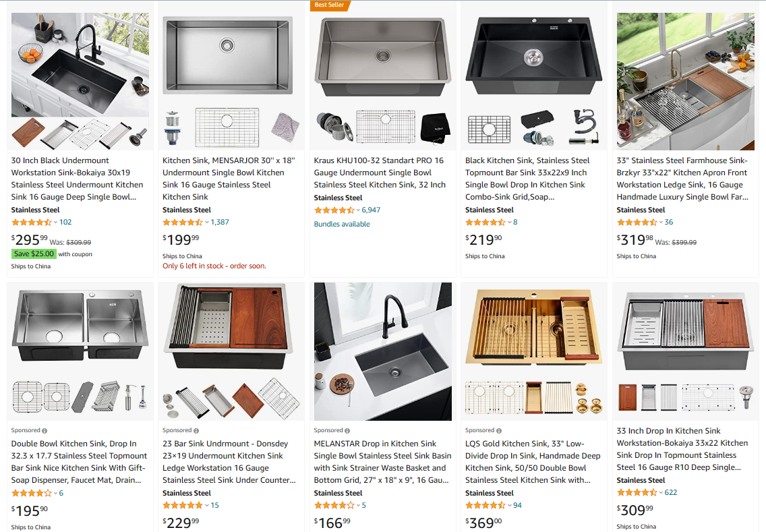Click the Sponsored info icon on MELANSTAR sink
The image size is (766, 532).
[x=347, y=431]
